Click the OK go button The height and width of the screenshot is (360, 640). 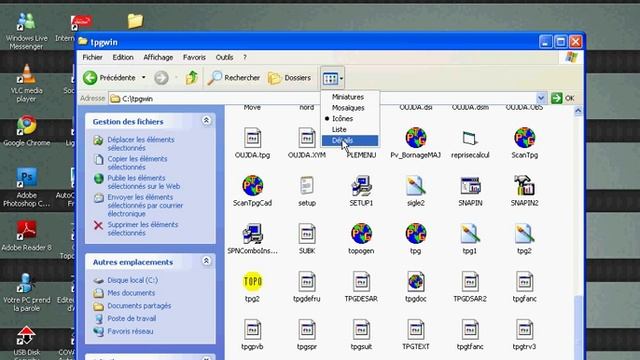563,98
